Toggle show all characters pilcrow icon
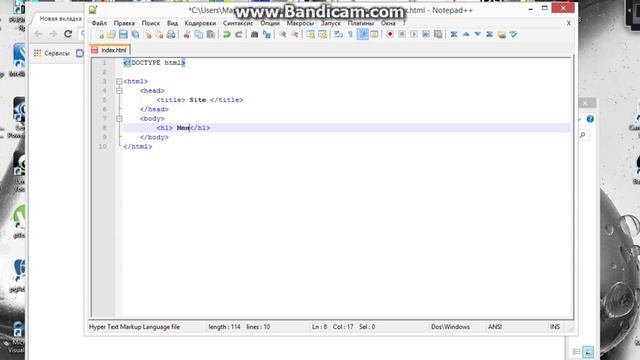Viewport: 640px width, 360px height. pyautogui.click(x=350, y=35)
